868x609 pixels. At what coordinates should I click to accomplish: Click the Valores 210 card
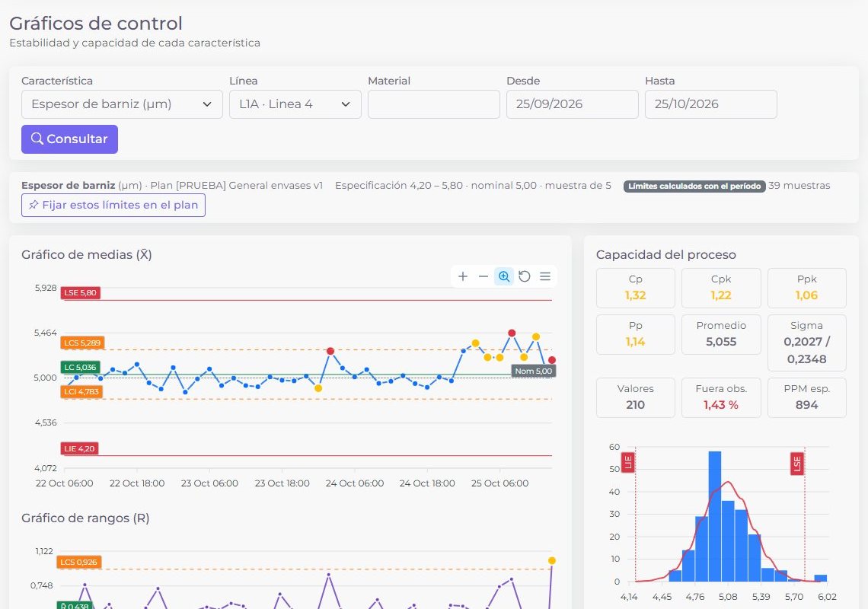point(636,397)
